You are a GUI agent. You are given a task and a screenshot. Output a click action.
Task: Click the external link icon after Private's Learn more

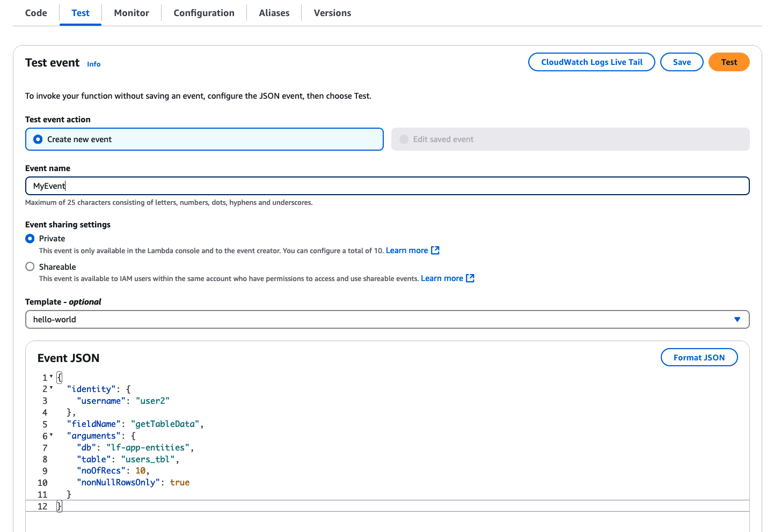435,250
